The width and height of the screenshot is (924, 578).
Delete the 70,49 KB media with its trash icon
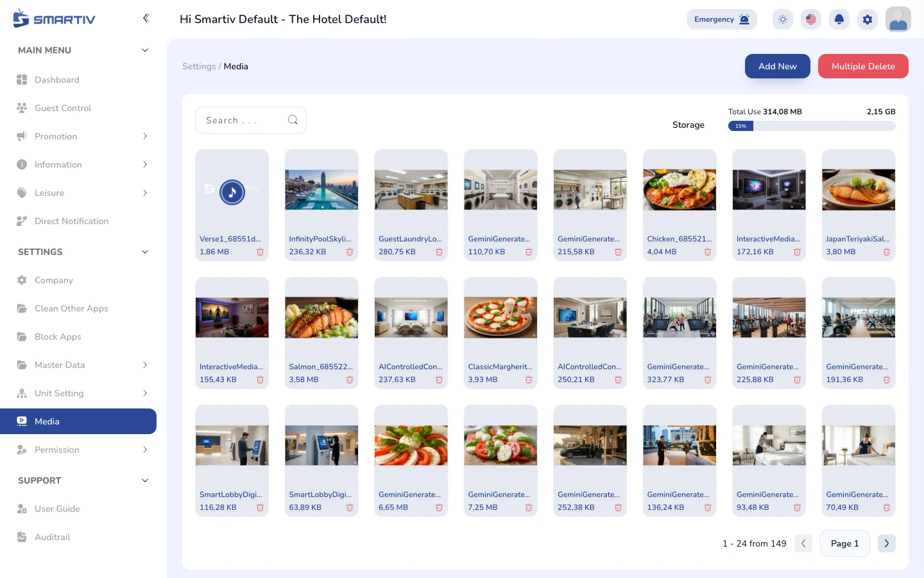pos(887,507)
